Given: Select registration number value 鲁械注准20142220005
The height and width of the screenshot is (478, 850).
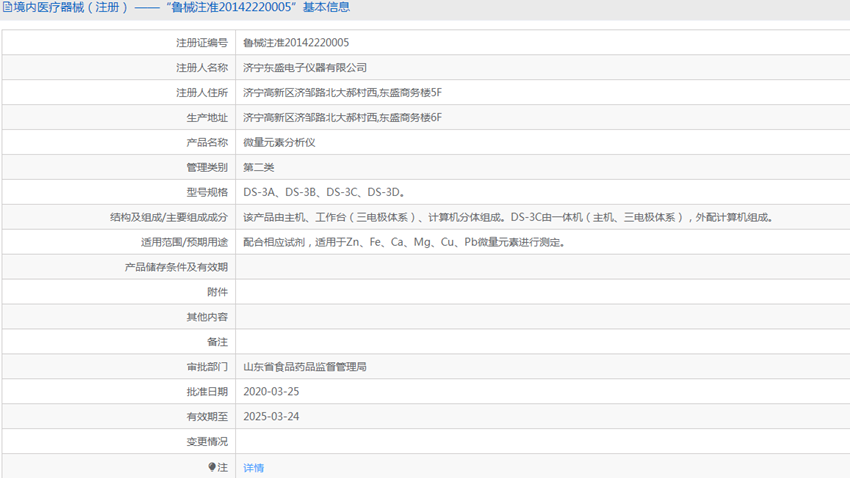Looking at the screenshot, I should click(296, 42).
